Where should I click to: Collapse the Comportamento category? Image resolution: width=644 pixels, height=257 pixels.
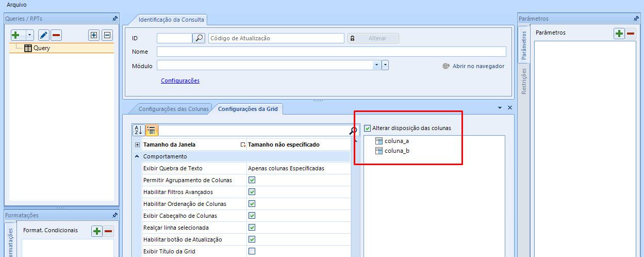coord(137,156)
